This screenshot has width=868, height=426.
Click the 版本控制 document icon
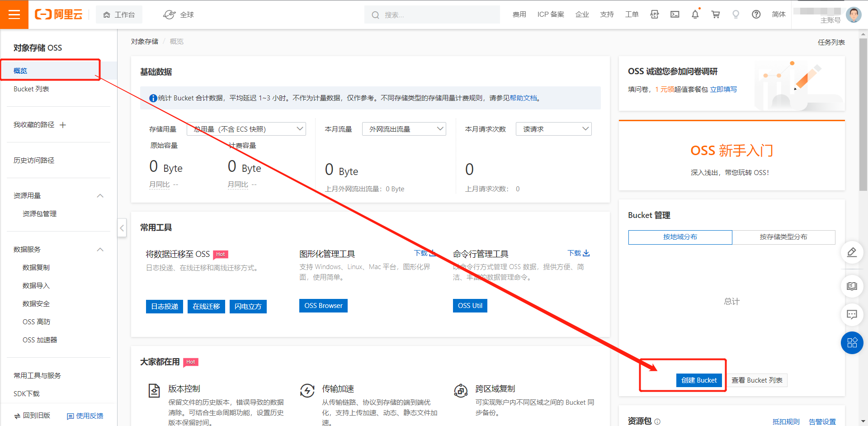pos(154,390)
